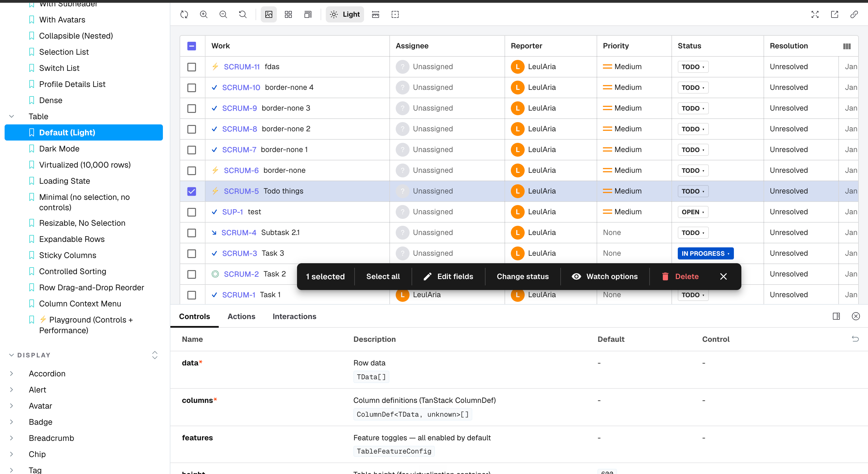Switch theme using the Light button
The image size is (868, 474).
tap(345, 14)
